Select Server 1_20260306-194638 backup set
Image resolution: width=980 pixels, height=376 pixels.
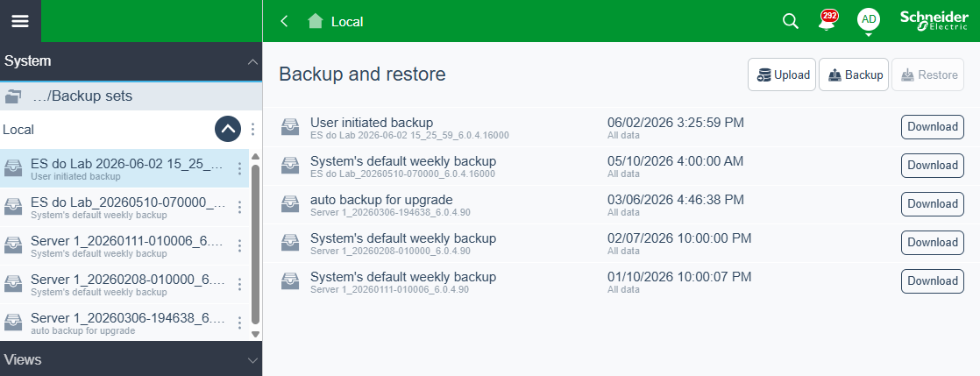(x=124, y=323)
